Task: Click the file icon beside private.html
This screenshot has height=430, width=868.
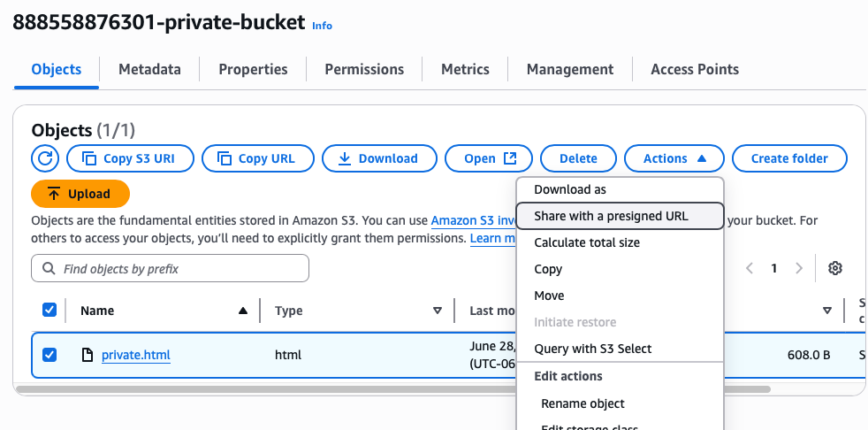Action: tap(87, 355)
